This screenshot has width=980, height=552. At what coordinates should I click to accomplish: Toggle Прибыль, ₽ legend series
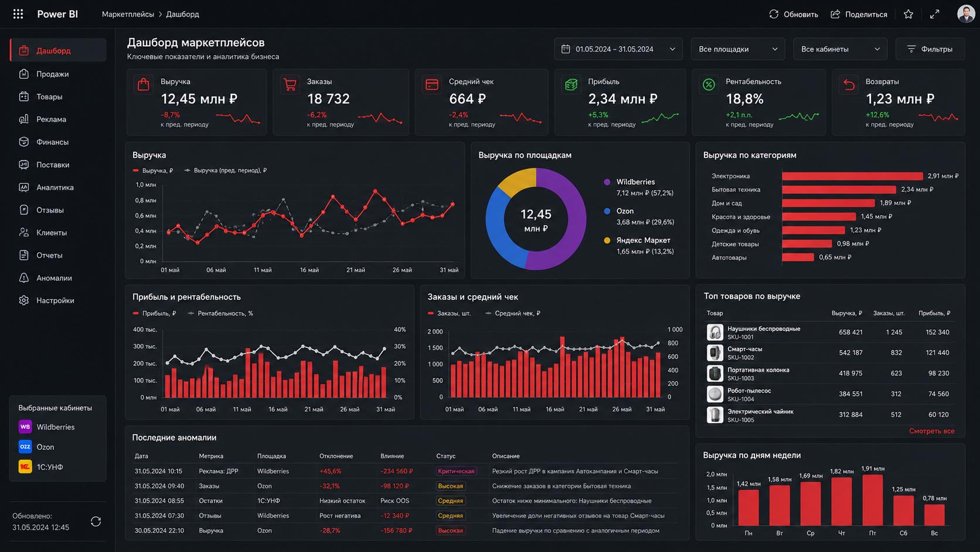(154, 313)
